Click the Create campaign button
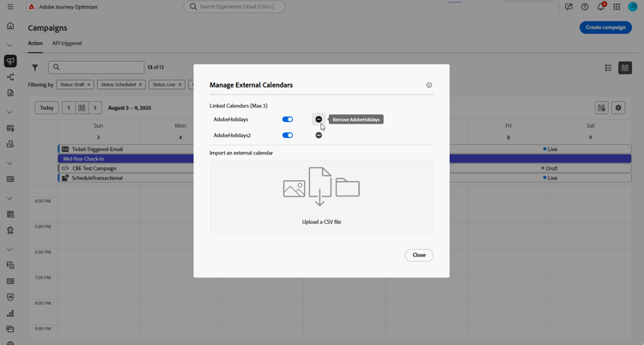The image size is (644, 345). (x=605, y=27)
